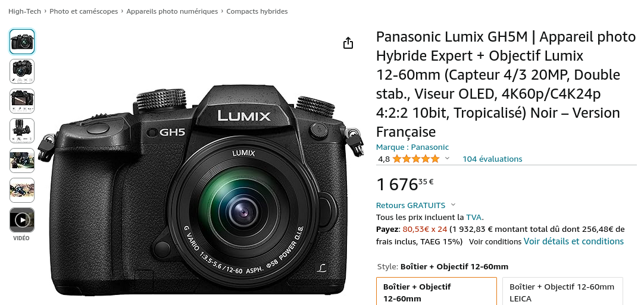This screenshot has height=305, width=644.
Task: Select the first front-view camera thumbnail
Action: coord(22,42)
